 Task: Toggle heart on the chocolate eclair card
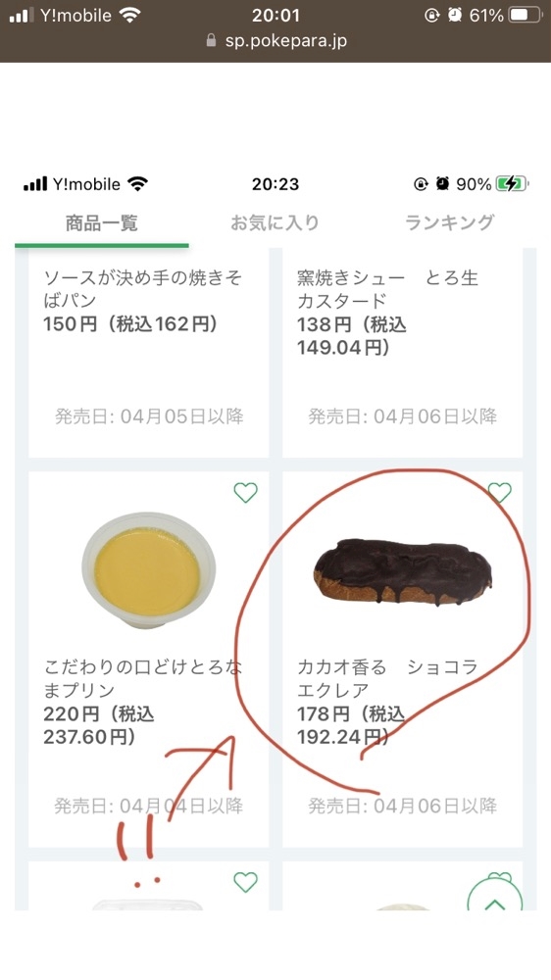pos(499,493)
